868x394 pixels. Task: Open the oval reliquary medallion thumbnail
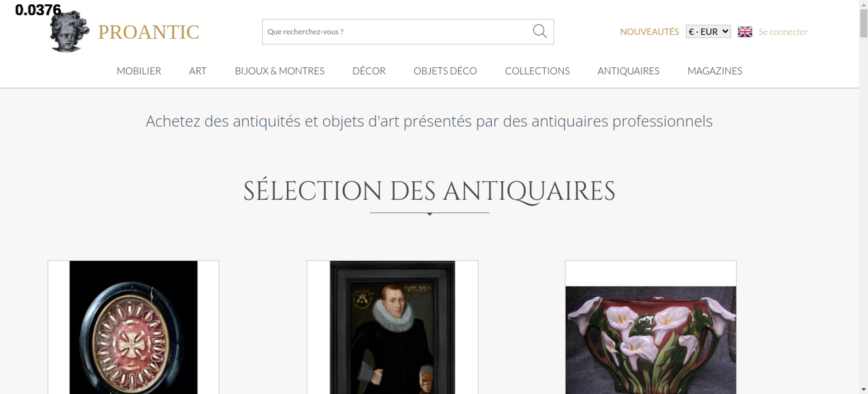(133, 327)
